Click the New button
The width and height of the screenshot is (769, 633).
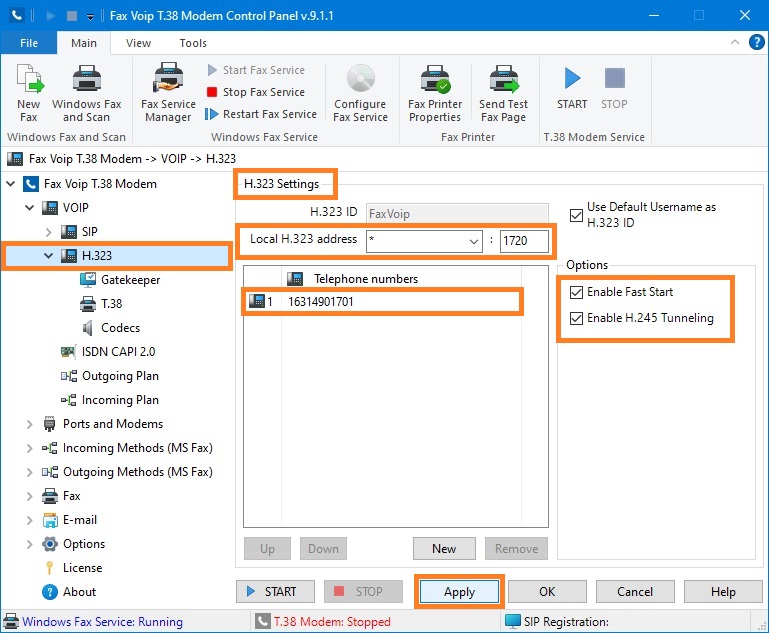point(444,549)
